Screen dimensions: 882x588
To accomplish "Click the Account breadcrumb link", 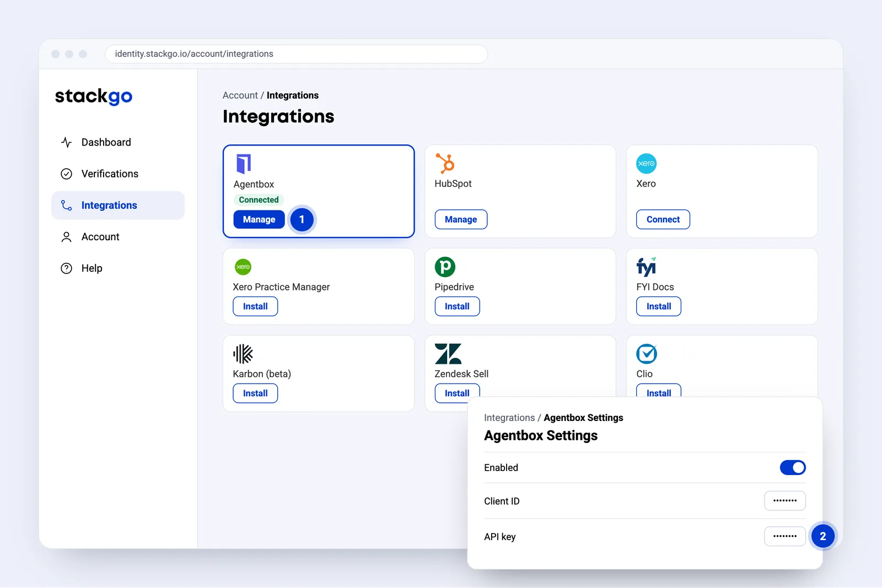I will (x=240, y=95).
